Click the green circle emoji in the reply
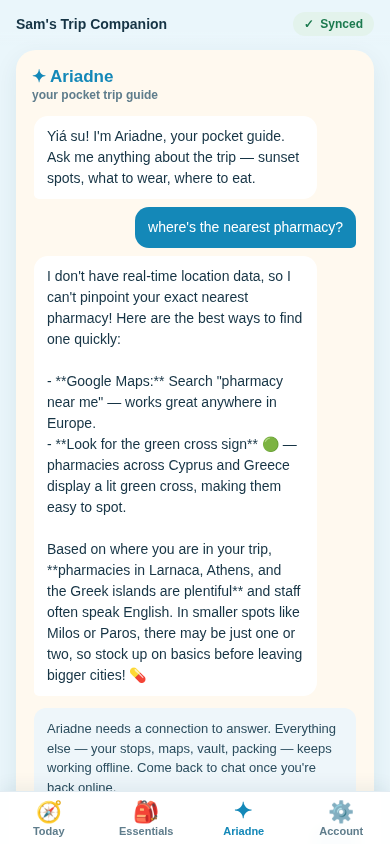Image resolution: width=390 pixels, height=844 pixels. [x=271, y=445]
